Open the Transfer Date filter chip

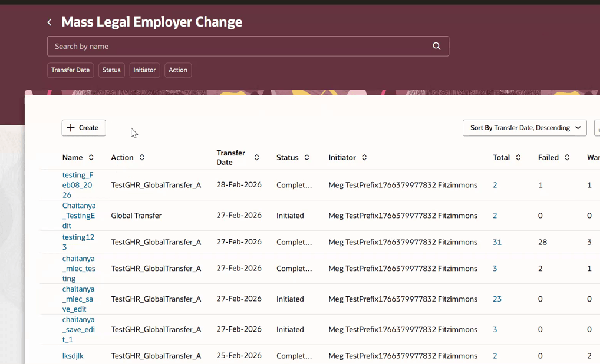coord(70,70)
